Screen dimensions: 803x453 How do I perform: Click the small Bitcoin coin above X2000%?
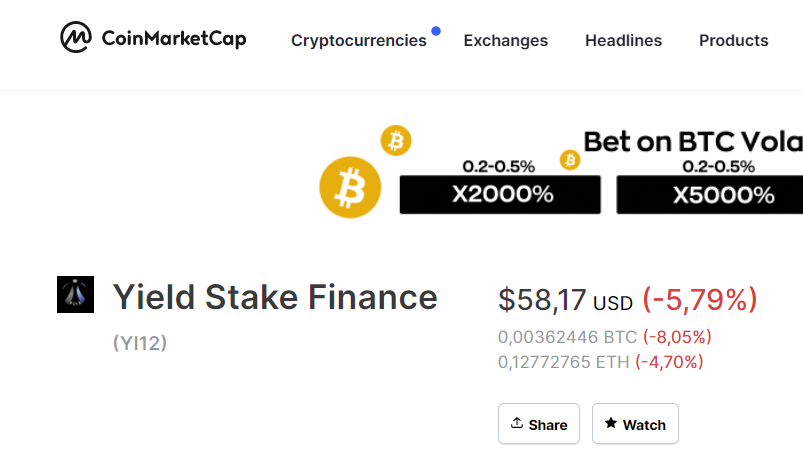pyautogui.click(x=396, y=141)
